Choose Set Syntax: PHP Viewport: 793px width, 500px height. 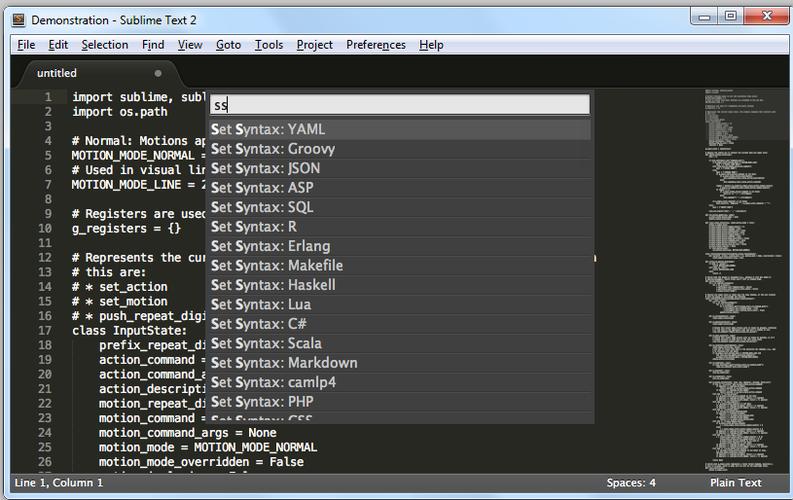point(401,402)
